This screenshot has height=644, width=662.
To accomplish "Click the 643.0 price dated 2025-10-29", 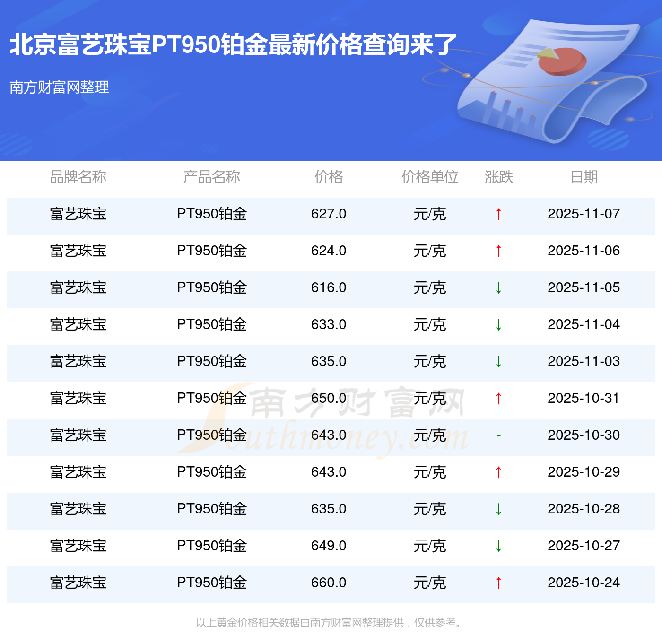I will click(329, 472).
